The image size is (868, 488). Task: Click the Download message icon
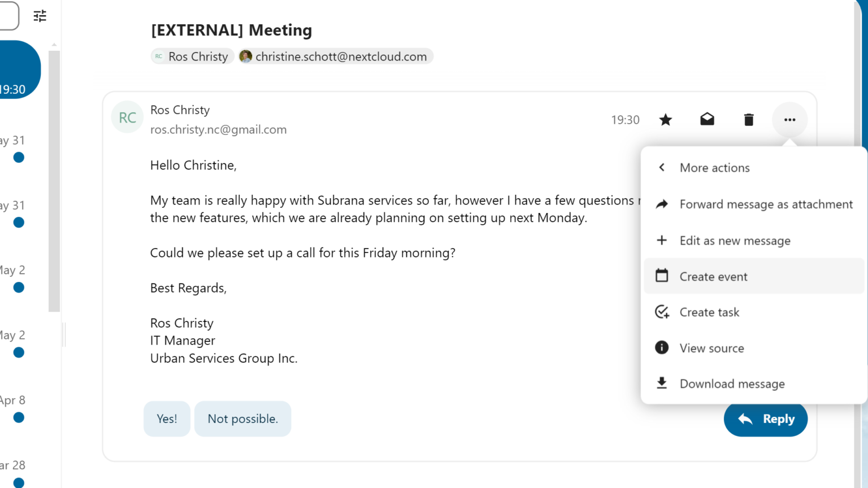point(661,383)
